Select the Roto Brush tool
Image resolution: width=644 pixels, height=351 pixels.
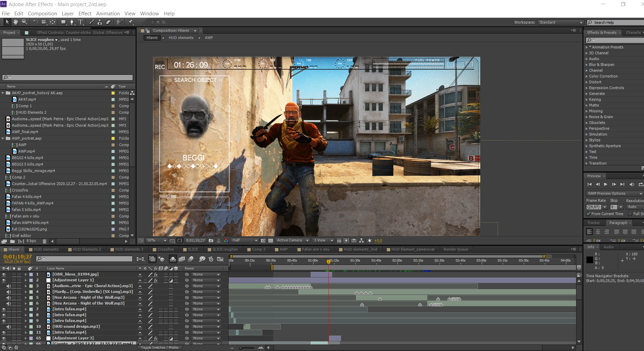click(119, 22)
